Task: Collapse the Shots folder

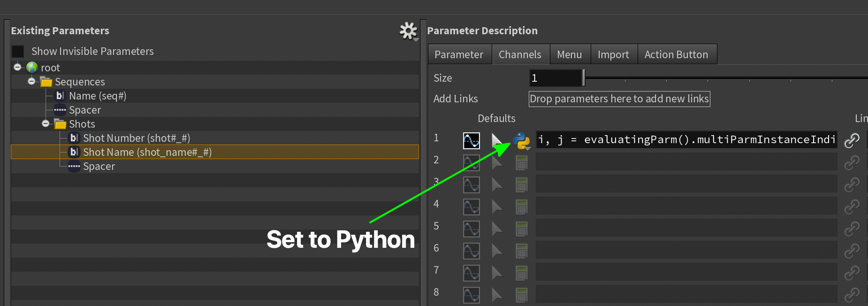Action: click(46, 123)
